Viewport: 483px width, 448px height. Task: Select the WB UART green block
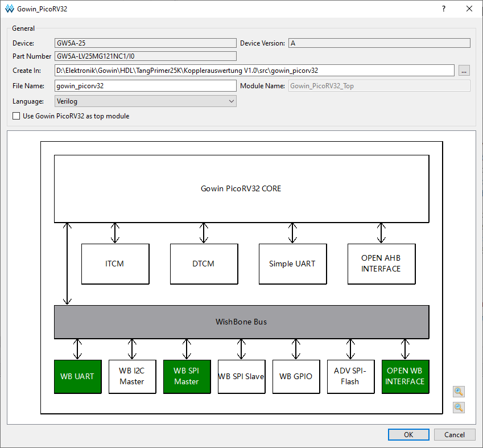(77, 376)
